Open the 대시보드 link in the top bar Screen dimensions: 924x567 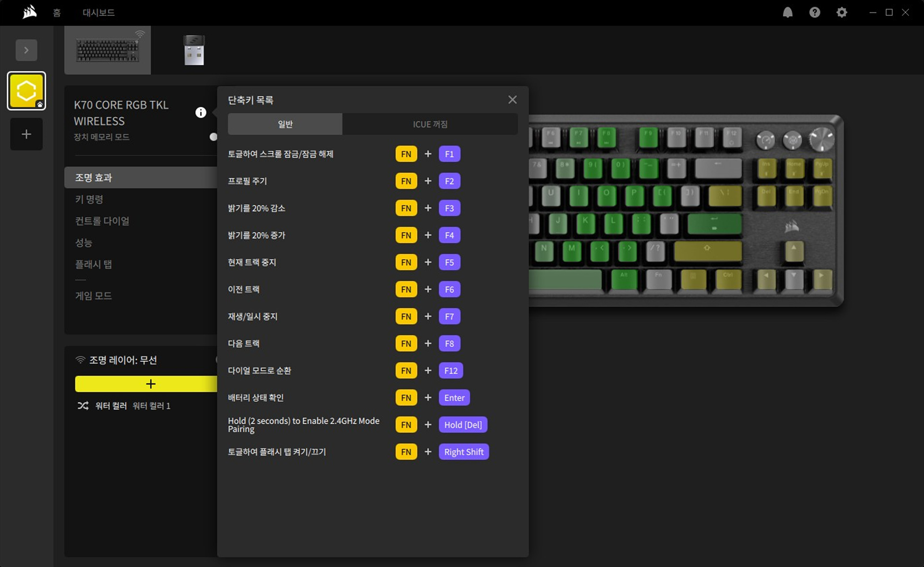(98, 13)
